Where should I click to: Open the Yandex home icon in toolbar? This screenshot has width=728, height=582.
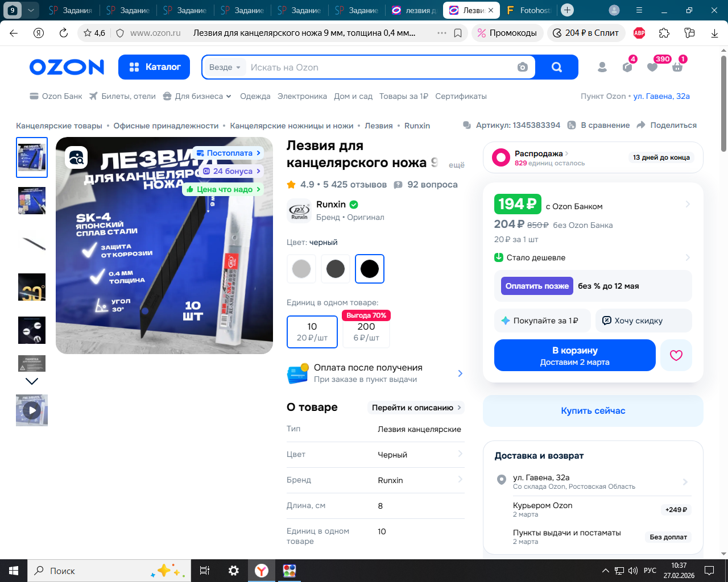[x=39, y=33]
